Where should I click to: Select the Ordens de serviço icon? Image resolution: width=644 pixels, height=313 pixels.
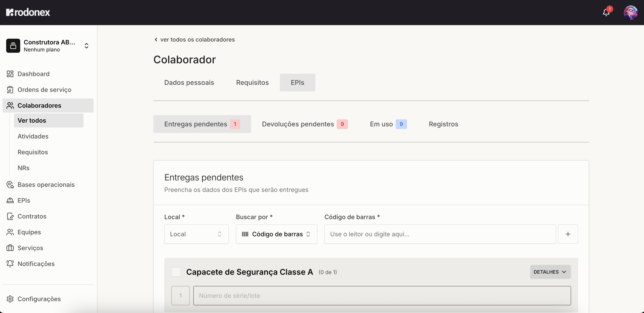click(10, 90)
